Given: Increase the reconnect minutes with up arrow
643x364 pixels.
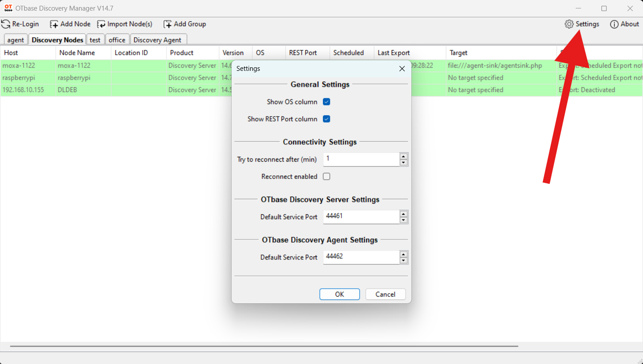Looking at the screenshot, I should pyautogui.click(x=403, y=156).
